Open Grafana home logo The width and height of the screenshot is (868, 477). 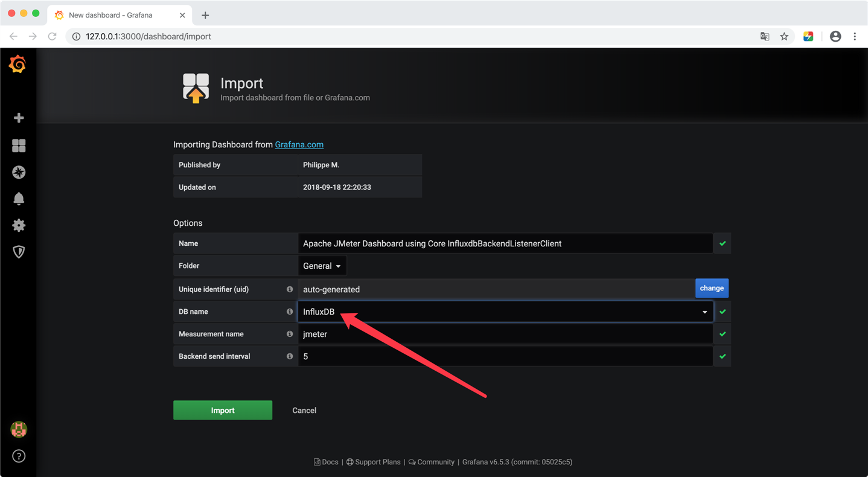pos(18,64)
